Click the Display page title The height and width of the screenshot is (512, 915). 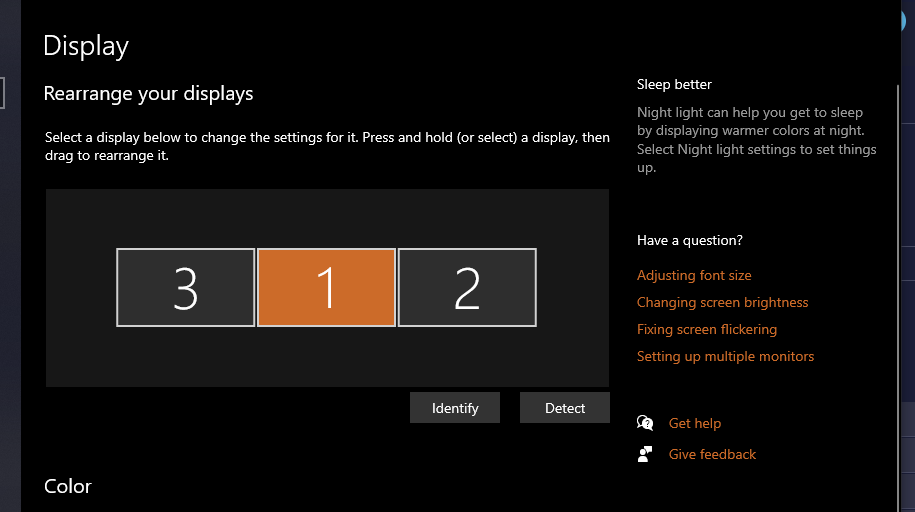click(x=86, y=46)
